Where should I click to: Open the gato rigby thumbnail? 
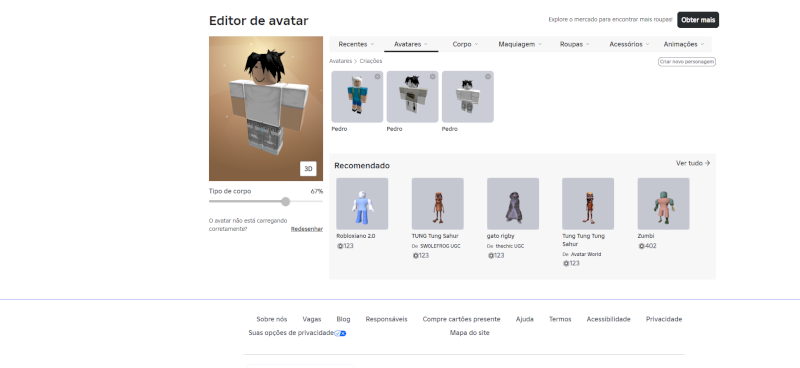(513, 204)
